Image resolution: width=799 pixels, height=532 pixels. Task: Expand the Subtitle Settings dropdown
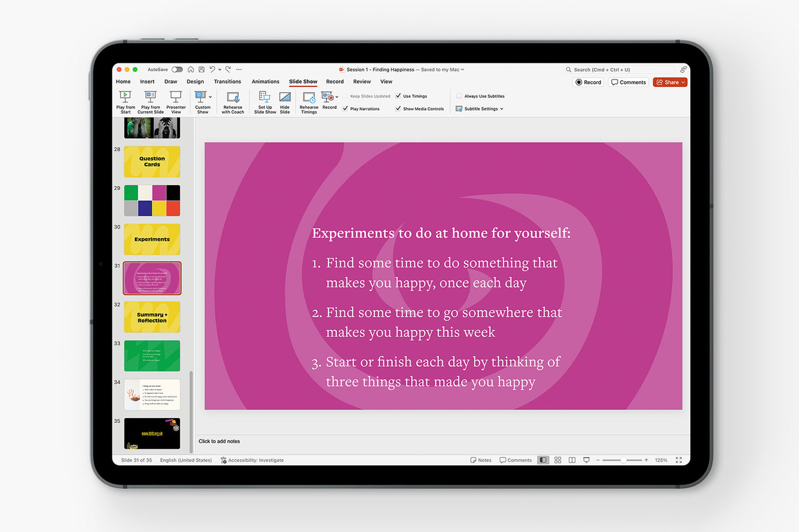point(480,109)
